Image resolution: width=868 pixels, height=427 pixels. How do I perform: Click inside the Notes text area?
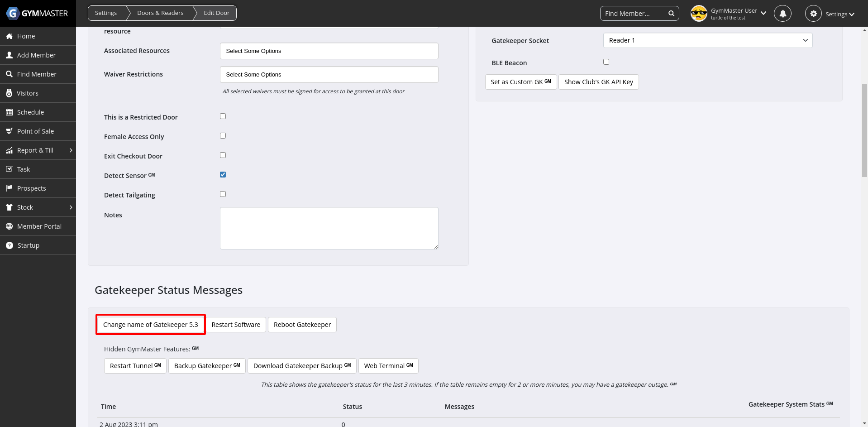329,228
